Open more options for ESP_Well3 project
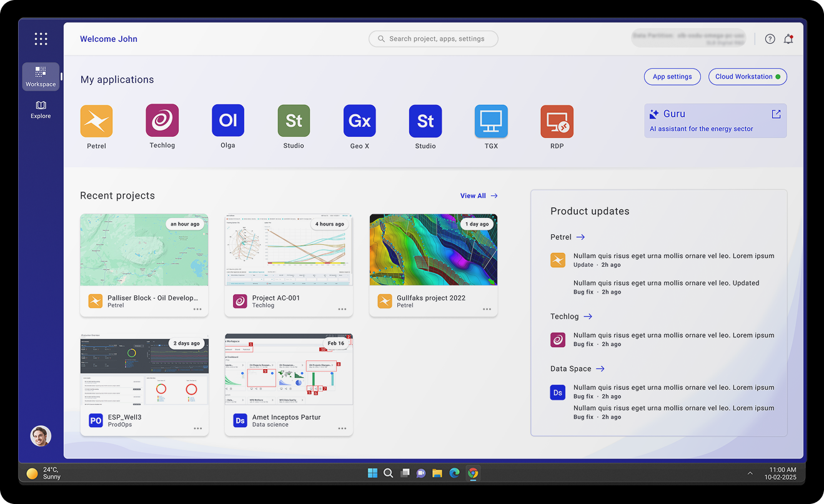 coord(197,428)
